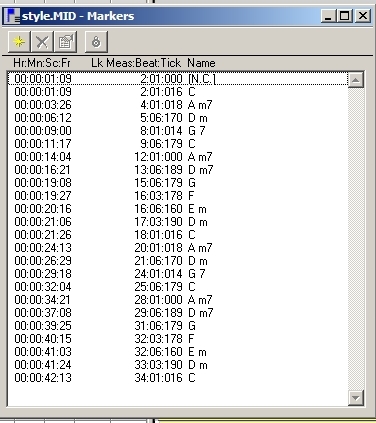Select the D m7 marker at 29:06:189
376x423 pixels.
pyautogui.click(x=178, y=313)
